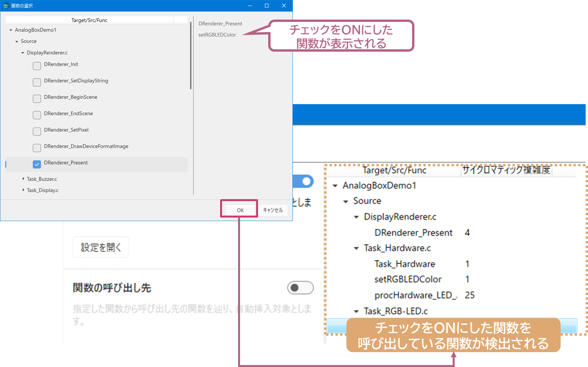Viewport: 588px width, 367px height.
Task: Toggle the 関数の呼び出し先 switch
Action: (300, 288)
